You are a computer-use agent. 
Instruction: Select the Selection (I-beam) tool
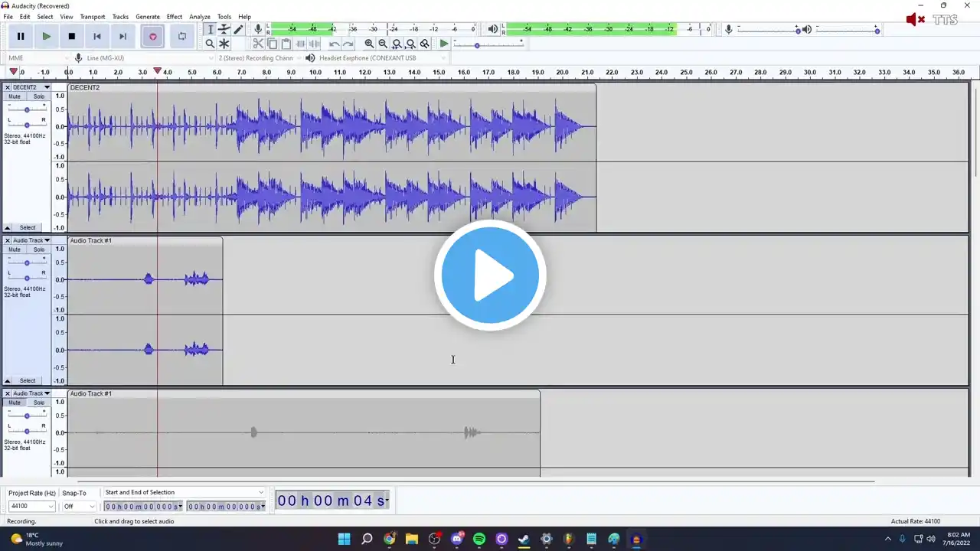click(210, 29)
